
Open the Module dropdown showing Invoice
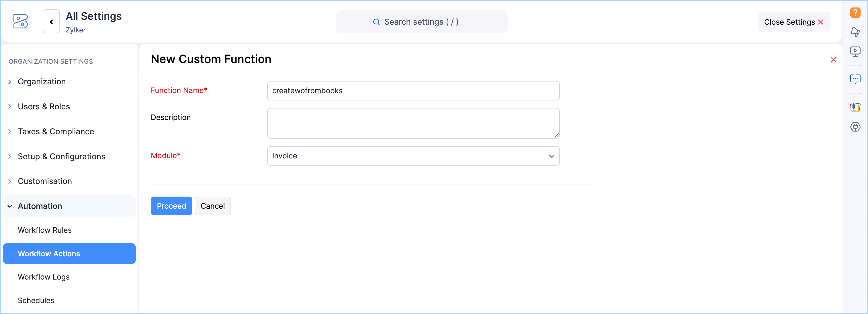413,156
